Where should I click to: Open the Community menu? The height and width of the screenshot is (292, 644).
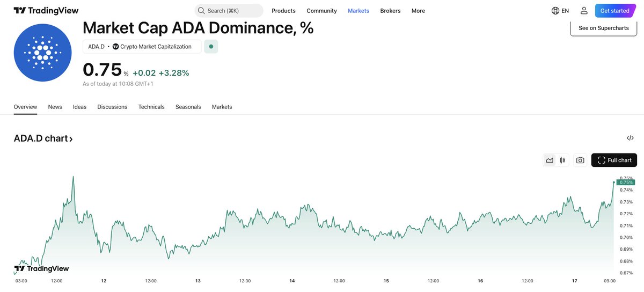tap(322, 11)
